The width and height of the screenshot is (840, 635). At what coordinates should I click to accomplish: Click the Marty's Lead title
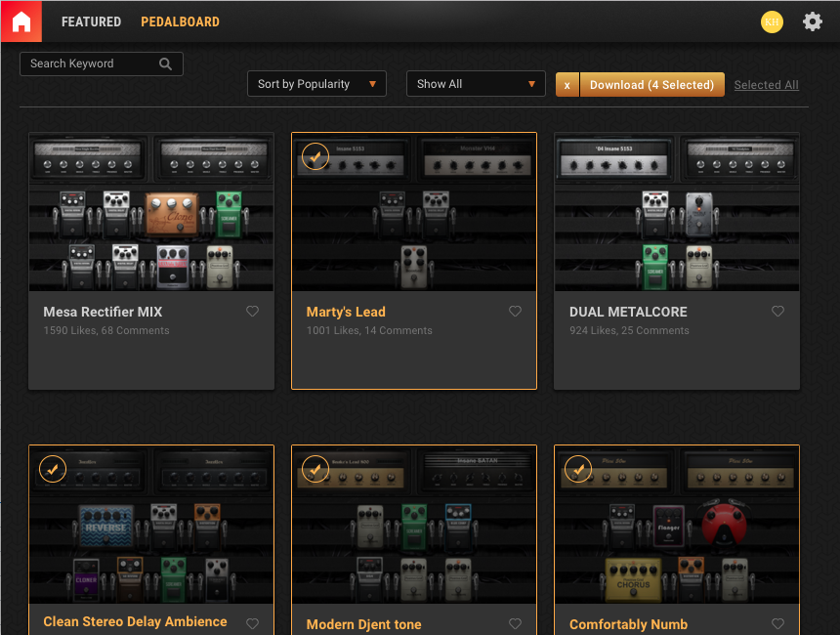click(x=346, y=312)
